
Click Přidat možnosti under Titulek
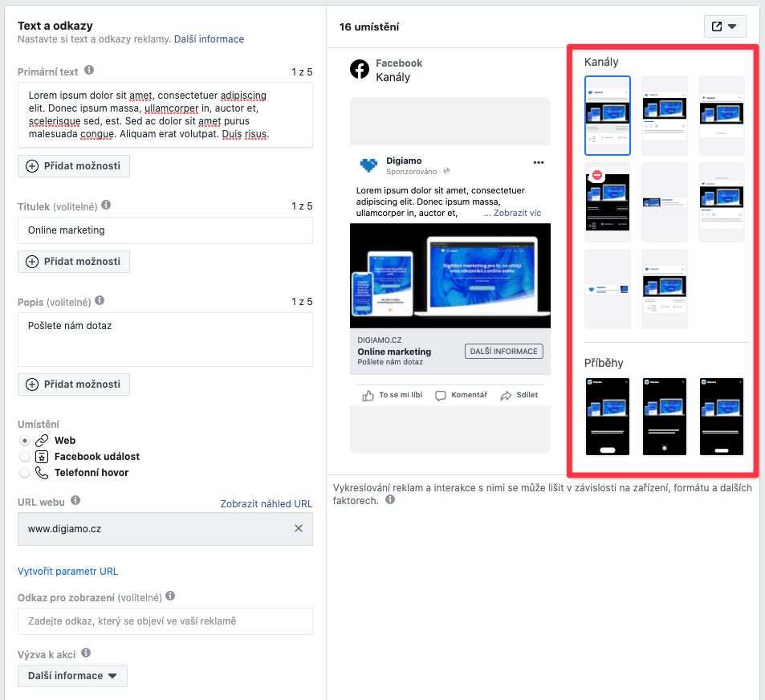(74, 262)
